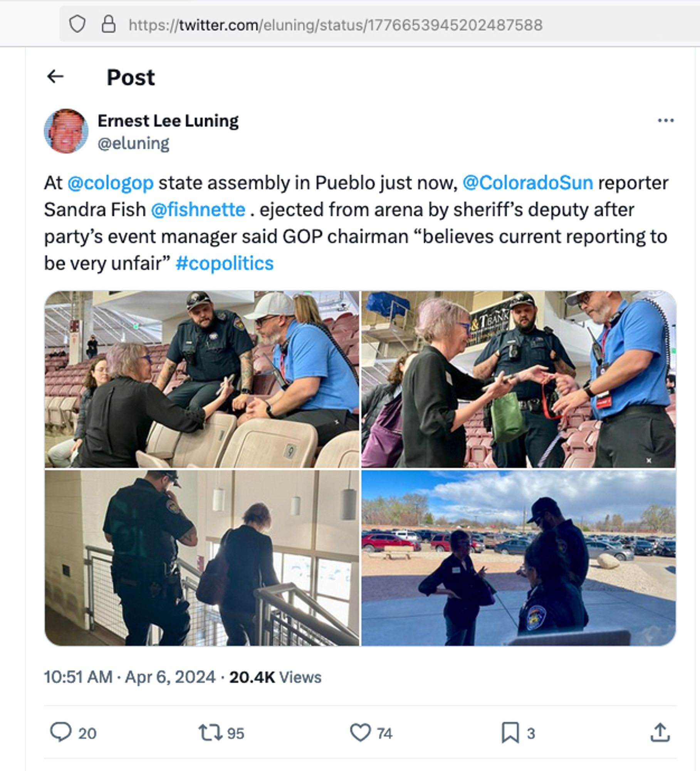The width and height of the screenshot is (700, 771).
Task: Visit the @fishnette profile link
Action: tap(198, 210)
